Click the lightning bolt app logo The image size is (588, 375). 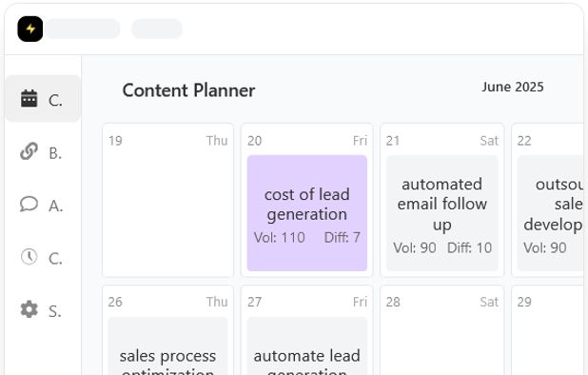point(30,29)
